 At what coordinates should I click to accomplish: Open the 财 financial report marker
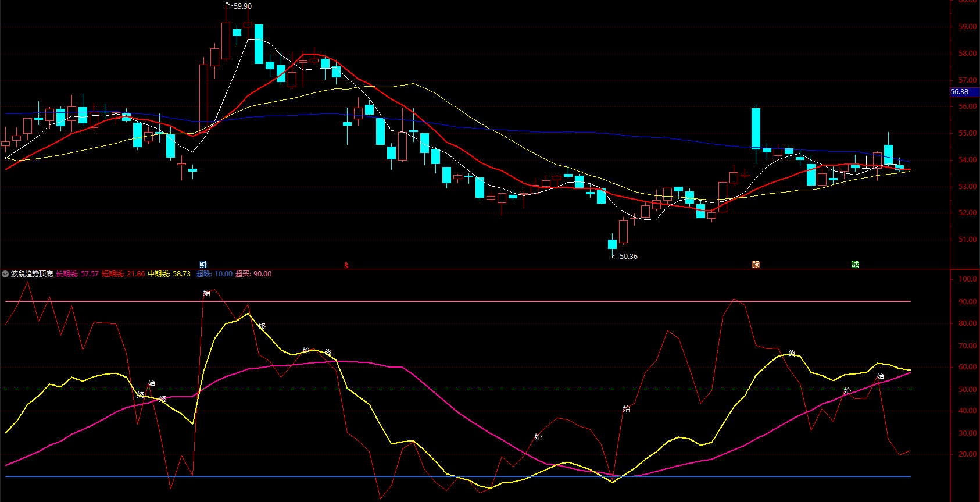click(203, 265)
